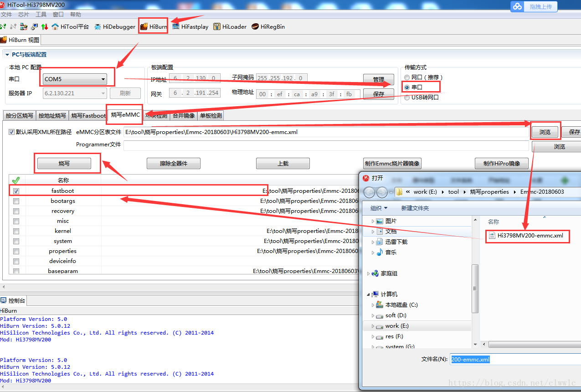The height and width of the screenshot is (392, 581).
Task: Open the COM5 serial port dropdown
Action: pyautogui.click(x=75, y=79)
